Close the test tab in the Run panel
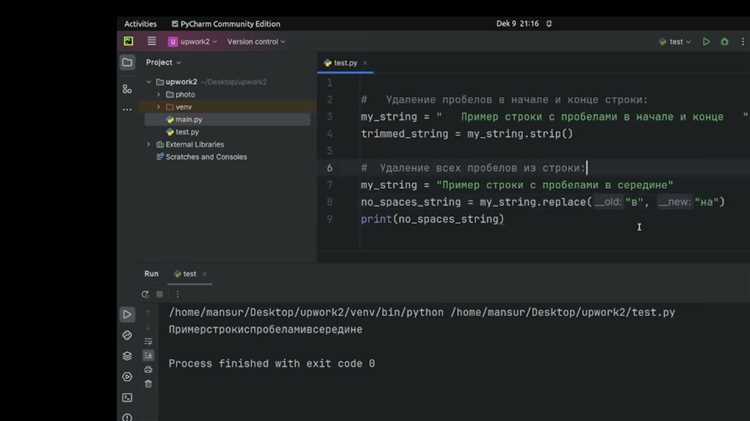The height and width of the screenshot is (421, 750). [x=205, y=274]
